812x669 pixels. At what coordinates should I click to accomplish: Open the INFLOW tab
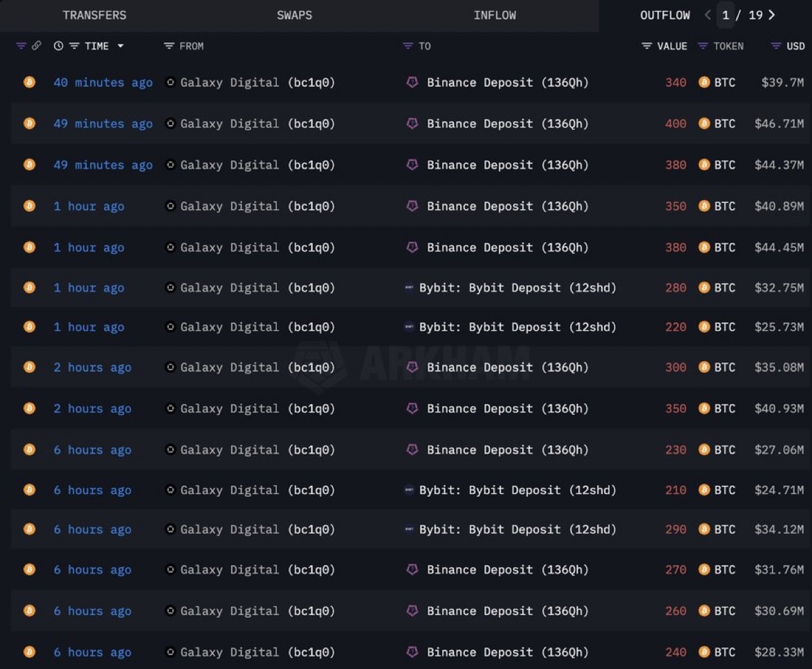[495, 15]
